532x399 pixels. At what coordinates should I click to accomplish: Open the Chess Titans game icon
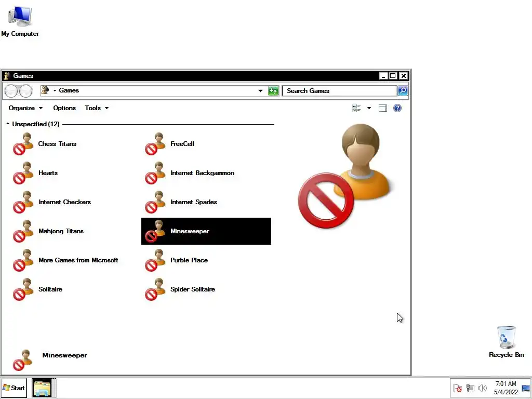coord(23,144)
